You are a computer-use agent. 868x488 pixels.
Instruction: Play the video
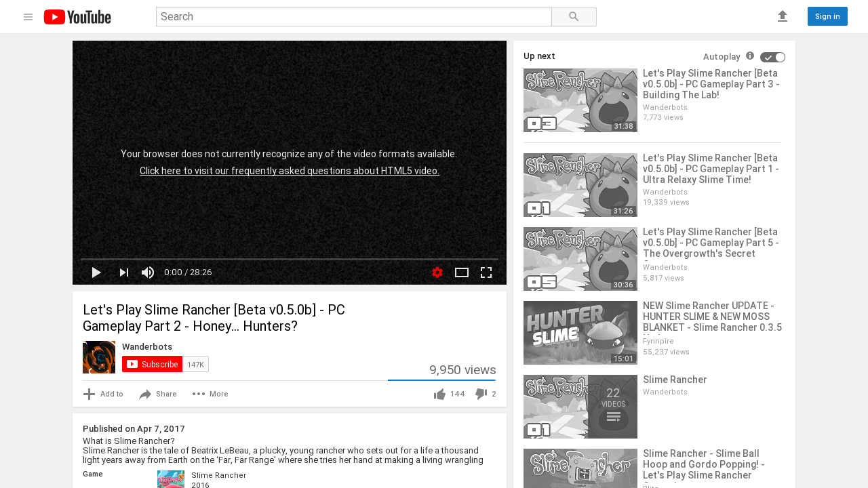coord(96,272)
